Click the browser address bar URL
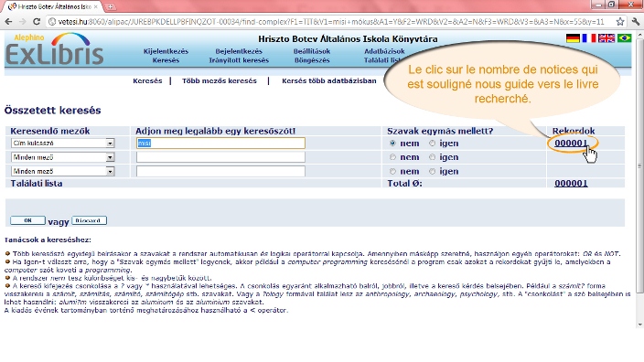This screenshot has width=644, height=362. point(330,22)
